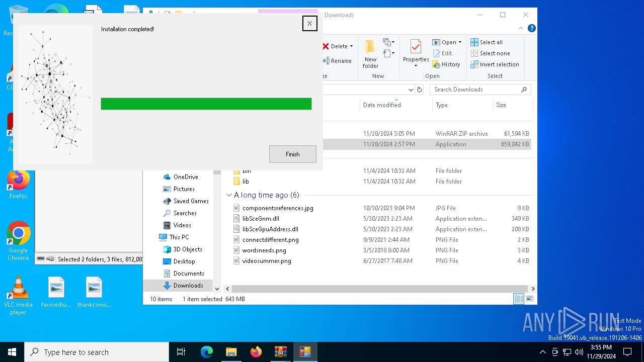This screenshot has width=644, height=362.
Task: Refresh the Downloads folder view
Action: [x=420, y=89]
